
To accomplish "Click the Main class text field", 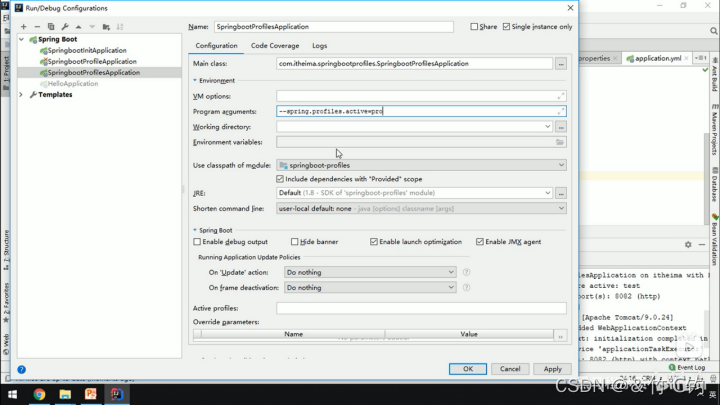I will [414, 64].
